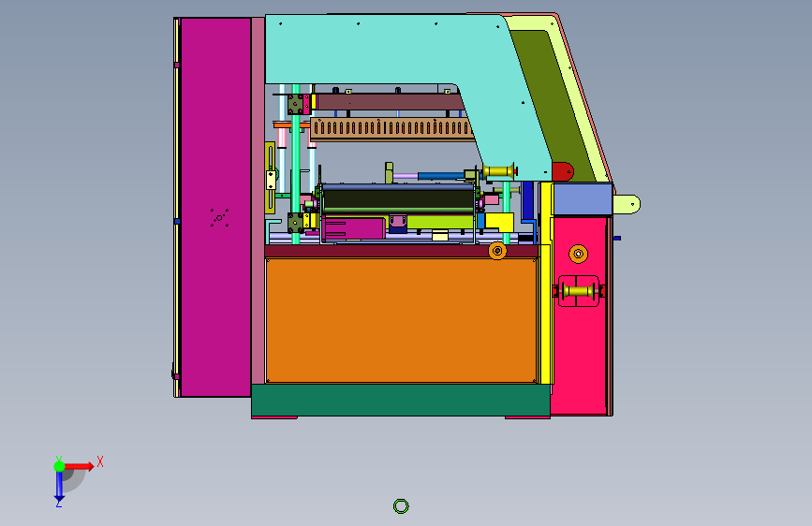Click the green Y axis dot on the triad

tap(59, 466)
